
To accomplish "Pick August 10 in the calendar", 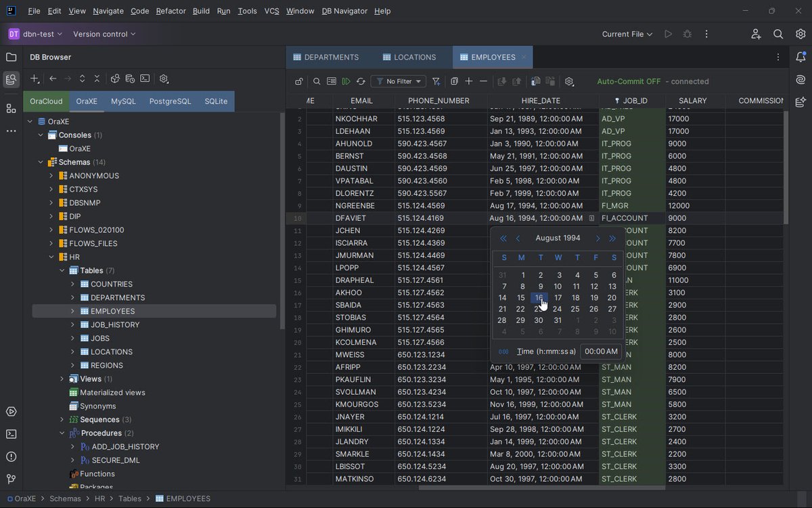I will [557, 287].
